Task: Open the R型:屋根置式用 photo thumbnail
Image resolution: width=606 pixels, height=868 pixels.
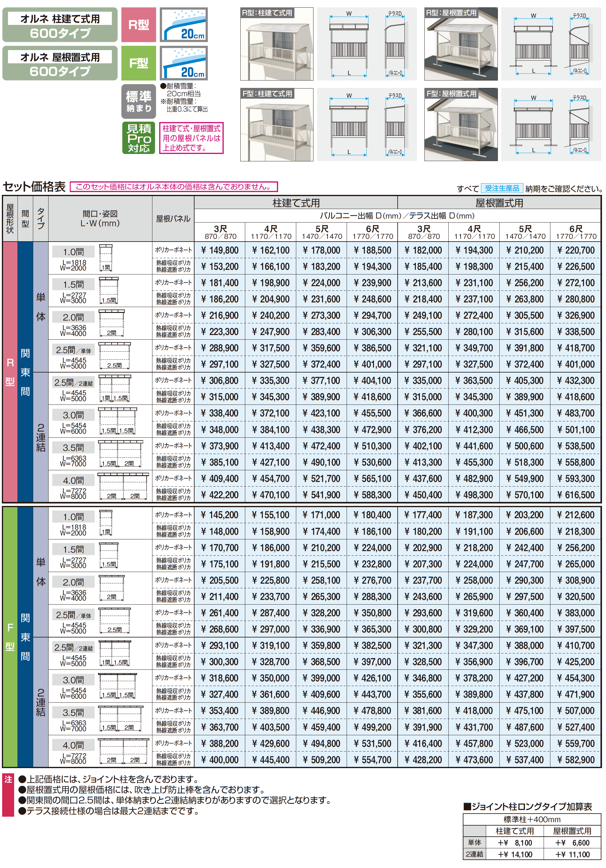Action: click(461, 44)
